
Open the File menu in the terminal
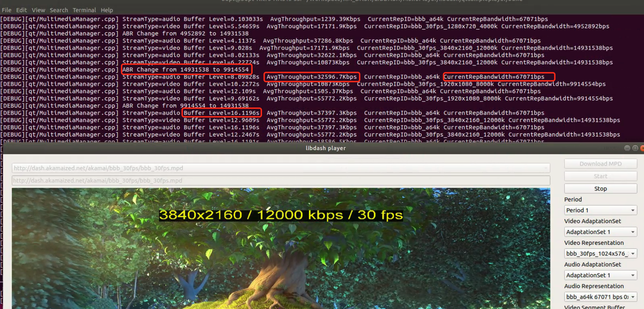tap(7, 10)
